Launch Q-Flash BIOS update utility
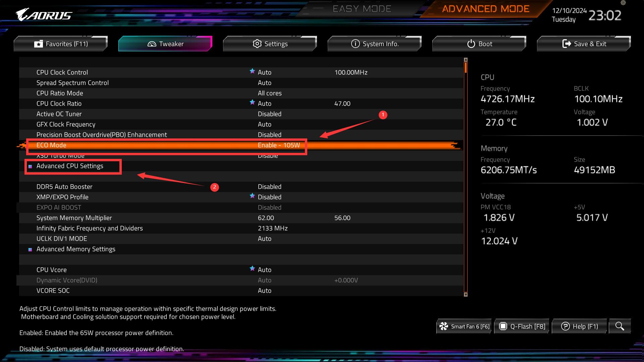The height and width of the screenshot is (362, 644). [x=522, y=326]
